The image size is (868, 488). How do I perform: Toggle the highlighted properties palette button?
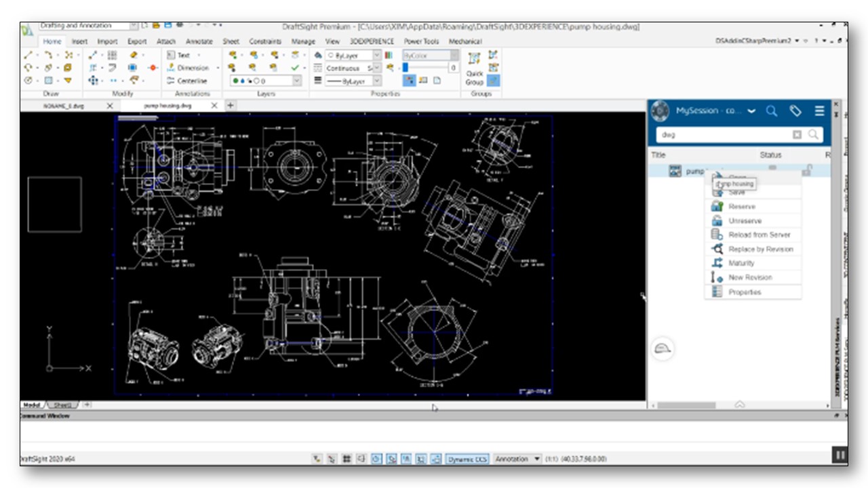410,80
